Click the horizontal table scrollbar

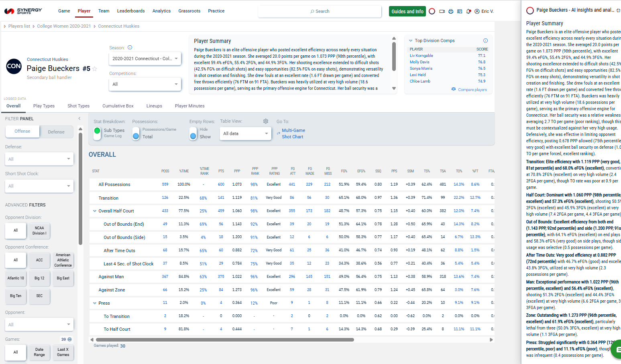point(224,340)
